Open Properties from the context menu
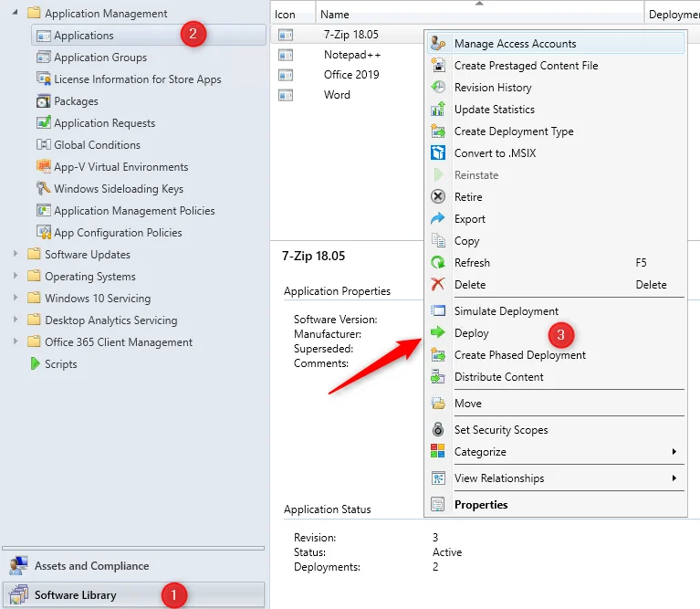 [556, 504]
